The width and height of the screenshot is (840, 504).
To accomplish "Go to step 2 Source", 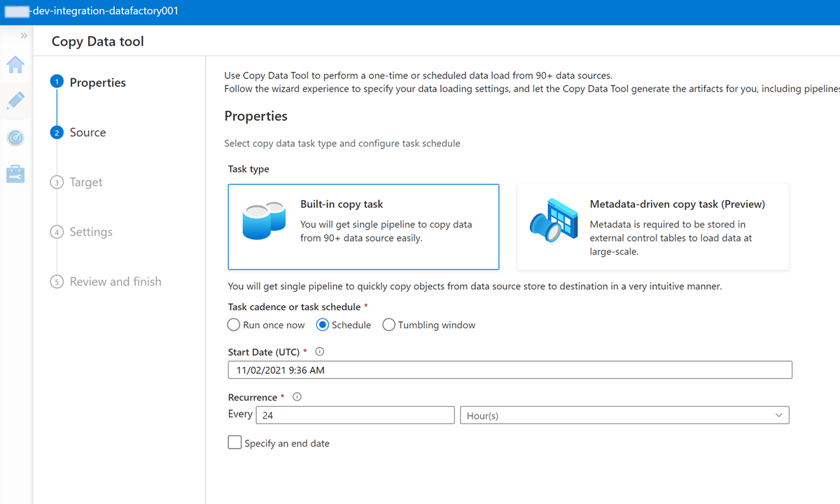I will (78, 132).
